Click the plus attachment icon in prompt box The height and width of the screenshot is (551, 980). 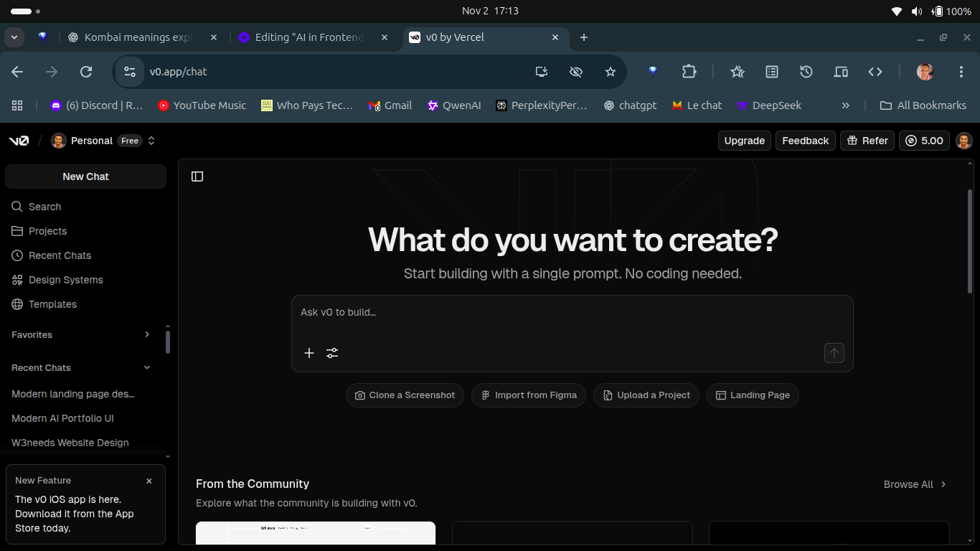[x=309, y=353]
